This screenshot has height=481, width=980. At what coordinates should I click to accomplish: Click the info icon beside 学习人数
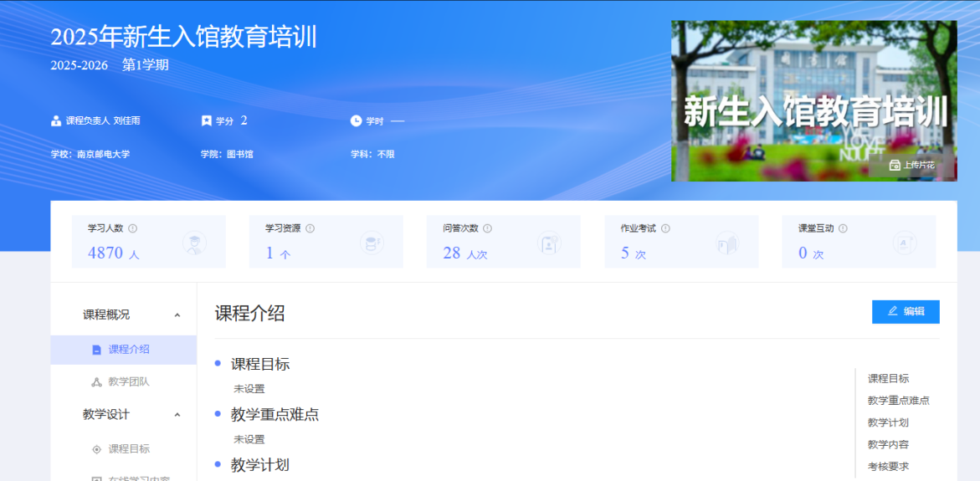(133, 228)
